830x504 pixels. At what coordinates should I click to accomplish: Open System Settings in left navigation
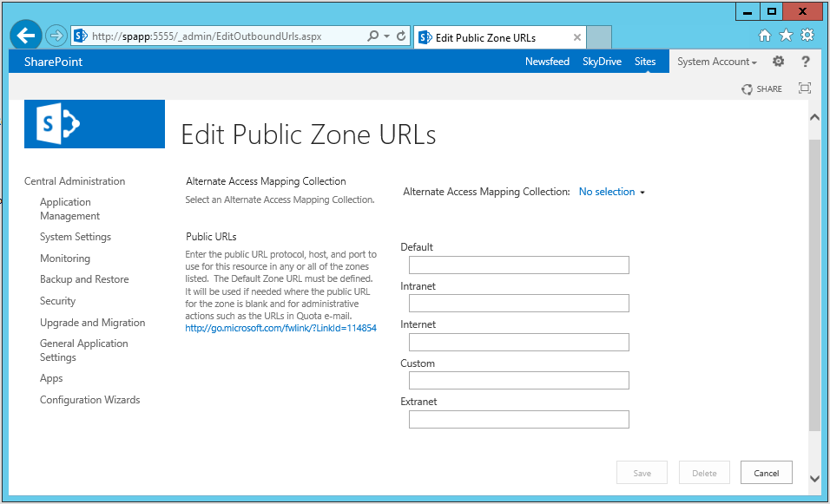click(x=76, y=237)
